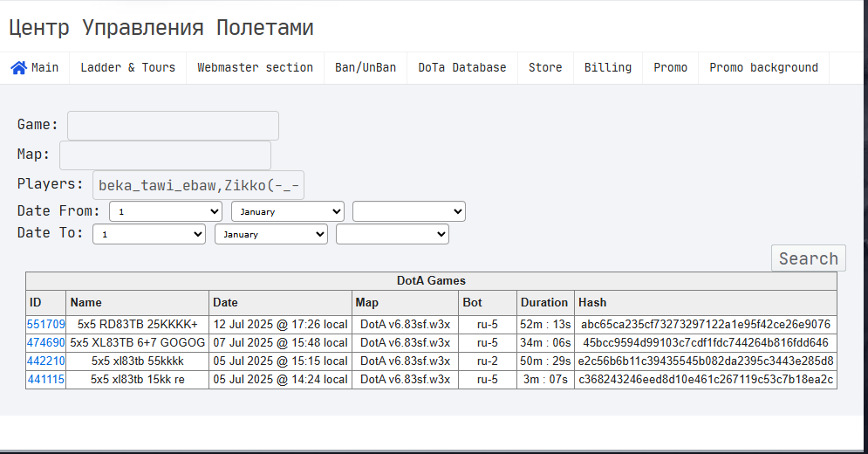Viewport: 868px width, 454px height.
Task: Open game ID 474690
Action: (46, 342)
